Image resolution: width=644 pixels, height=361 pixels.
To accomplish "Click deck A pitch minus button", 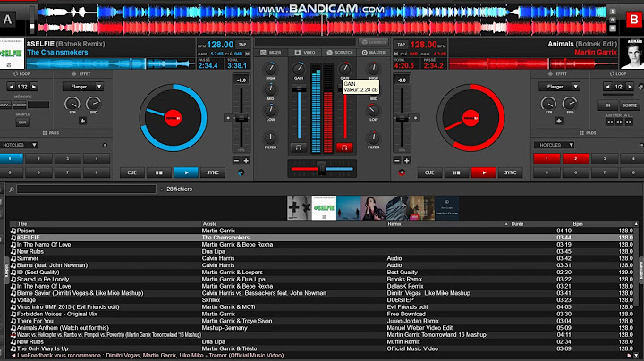I will pyautogui.click(x=236, y=161).
